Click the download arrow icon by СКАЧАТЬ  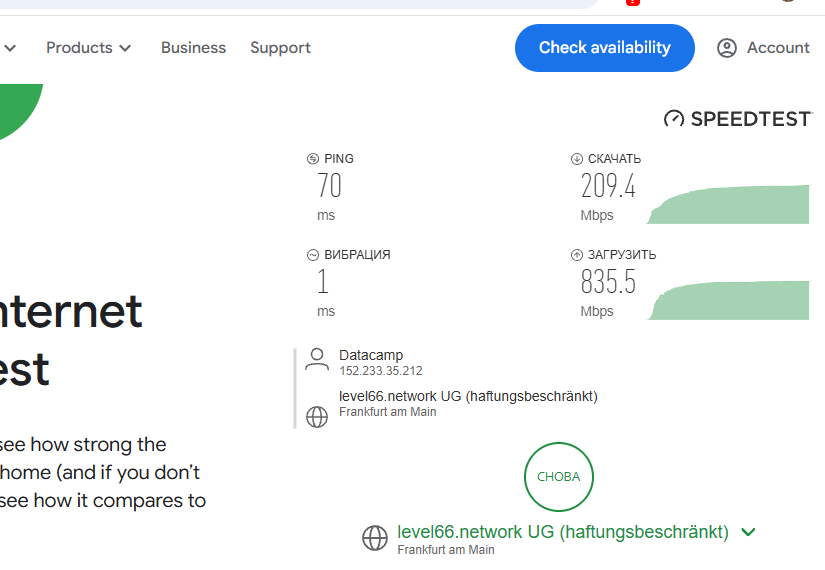pyautogui.click(x=577, y=158)
